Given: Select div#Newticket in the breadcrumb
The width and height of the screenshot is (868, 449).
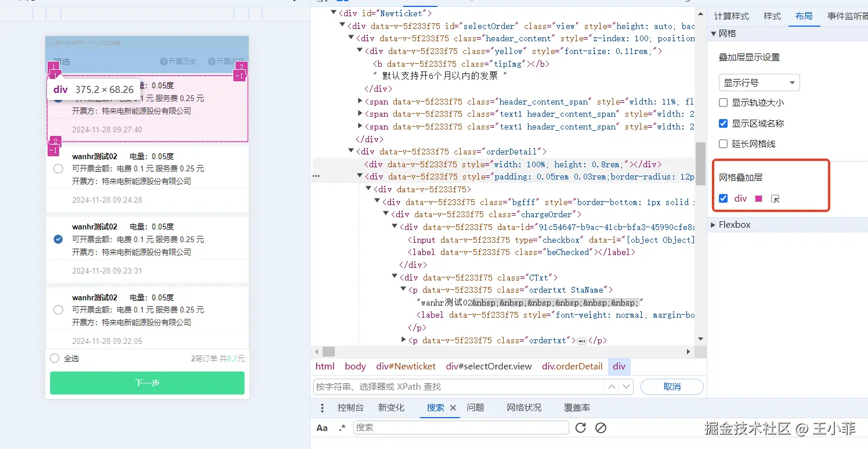Looking at the screenshot, I should point(406,367).
